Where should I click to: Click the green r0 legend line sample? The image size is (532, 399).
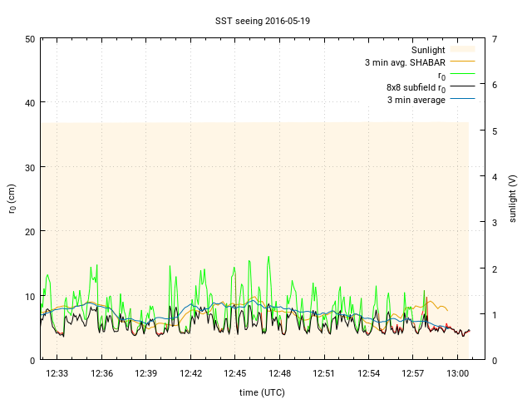click(461, 75)
